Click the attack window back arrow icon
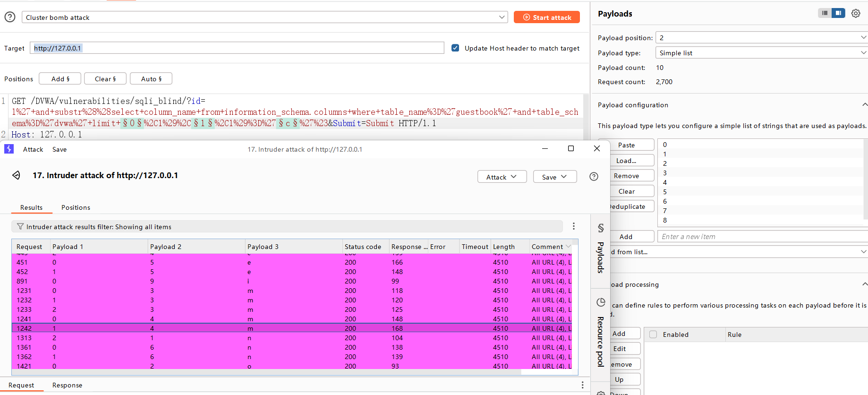Image resolution: width=868 pixels, height=395 pixels. click(x=17, y=175)
